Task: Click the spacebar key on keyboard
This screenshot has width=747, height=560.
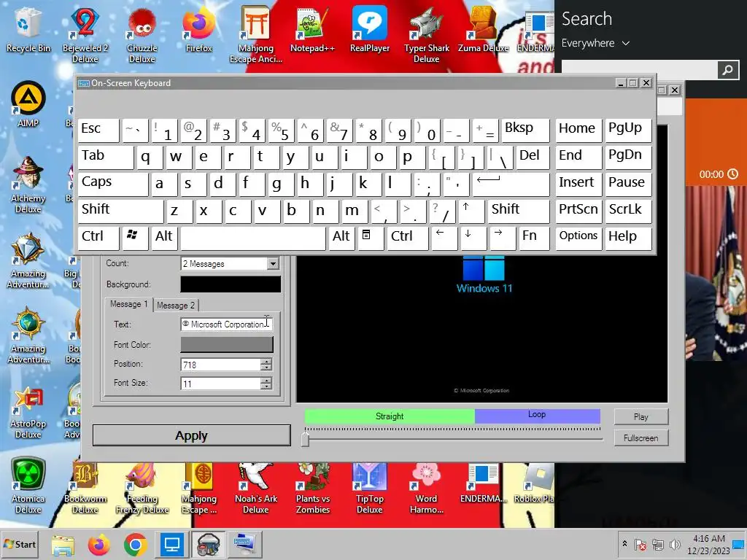Action: (253, 238)
